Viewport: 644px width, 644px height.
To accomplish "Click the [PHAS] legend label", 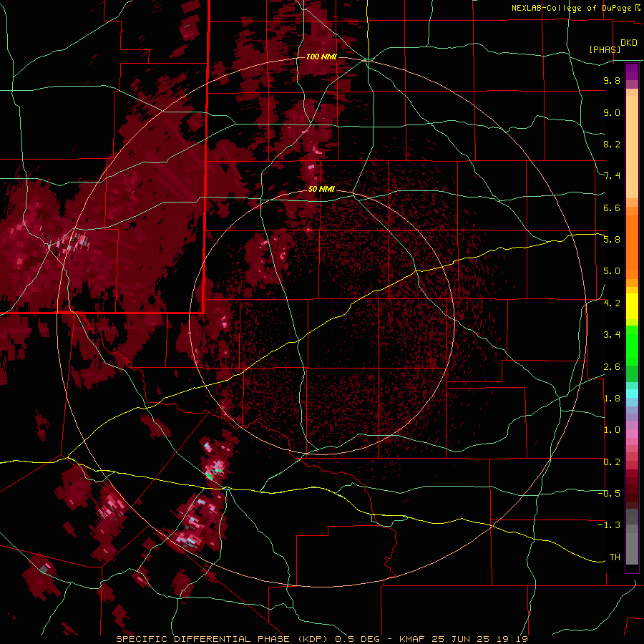I will pyautogui.click(x=605, y=49).
